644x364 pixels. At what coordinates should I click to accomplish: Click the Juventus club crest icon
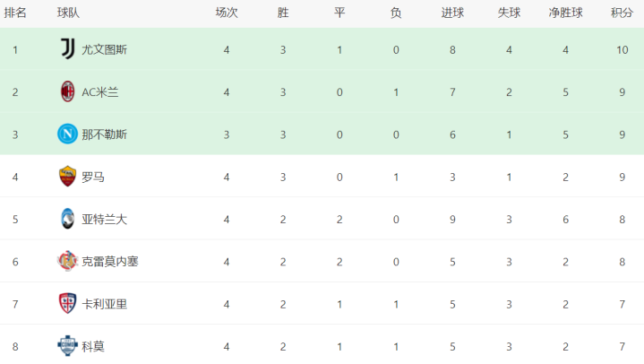[x=67, y=49]
